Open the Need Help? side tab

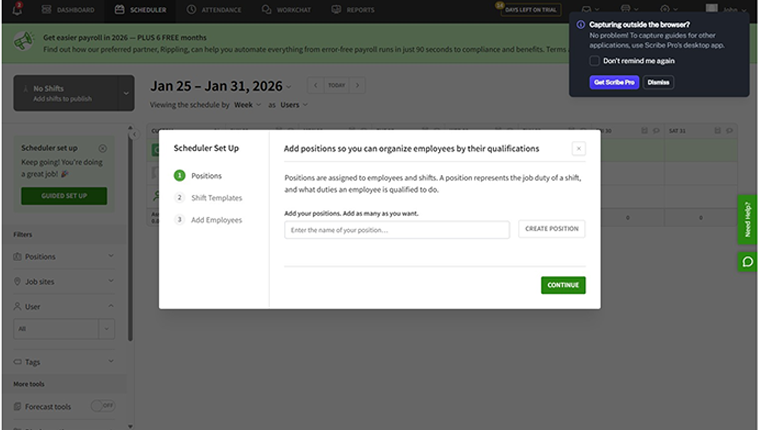(x=747, y=219)
